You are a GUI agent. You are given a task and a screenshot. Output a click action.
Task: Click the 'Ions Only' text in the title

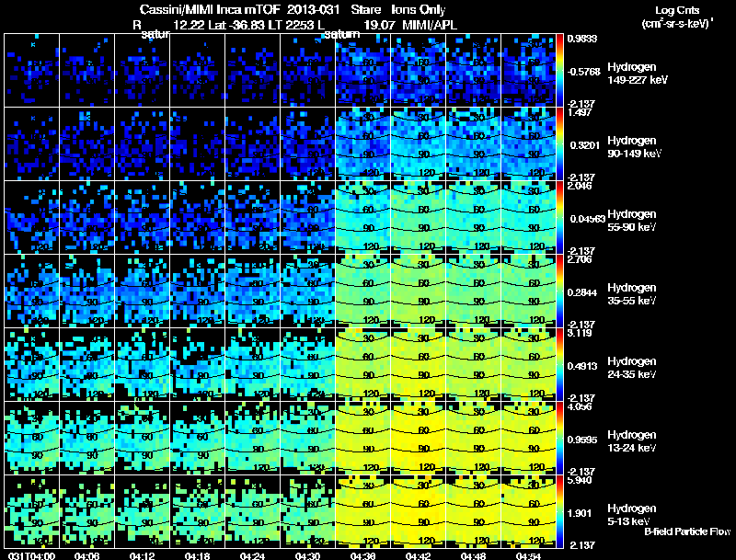tap(418, 9)
